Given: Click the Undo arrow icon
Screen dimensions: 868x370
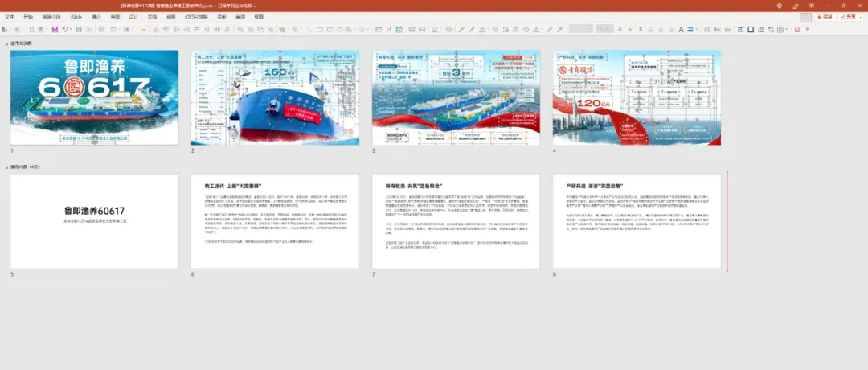Looking at the screenshot, I should 65,29.
